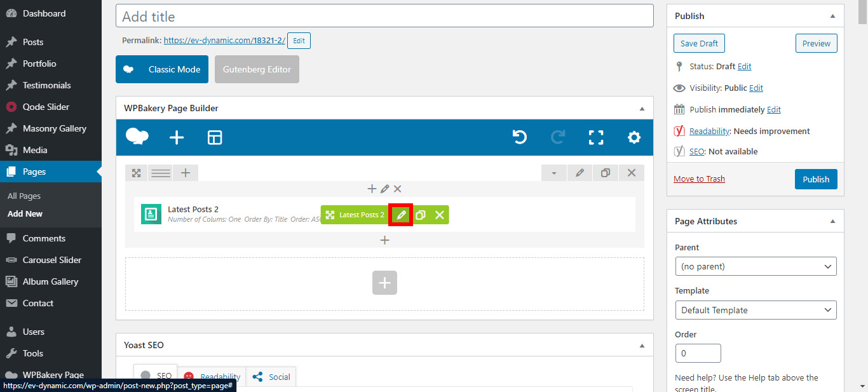Open the SEO link in Publish box

tap(696, 151)
